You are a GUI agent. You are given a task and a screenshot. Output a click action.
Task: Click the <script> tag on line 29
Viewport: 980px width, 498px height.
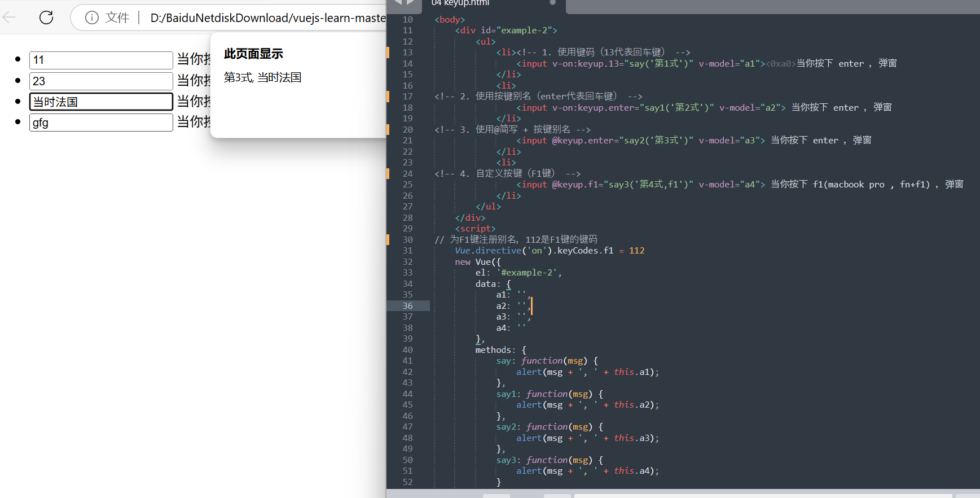point(475,229)
